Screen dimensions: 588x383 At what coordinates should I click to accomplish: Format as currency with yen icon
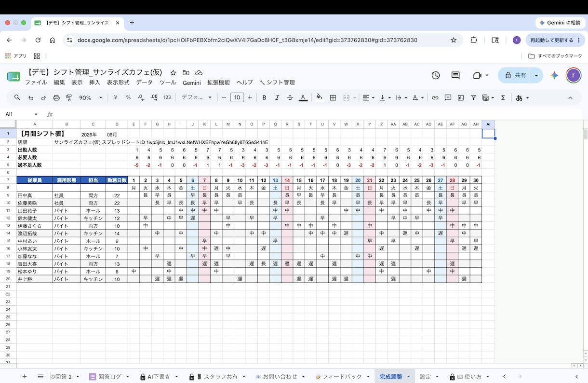pos(116,97)
